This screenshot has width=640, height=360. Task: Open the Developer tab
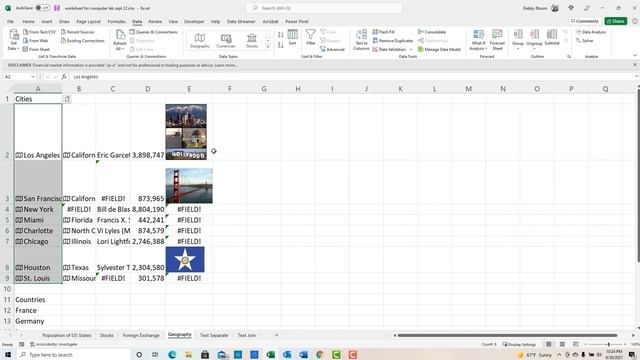click(194, 21)
